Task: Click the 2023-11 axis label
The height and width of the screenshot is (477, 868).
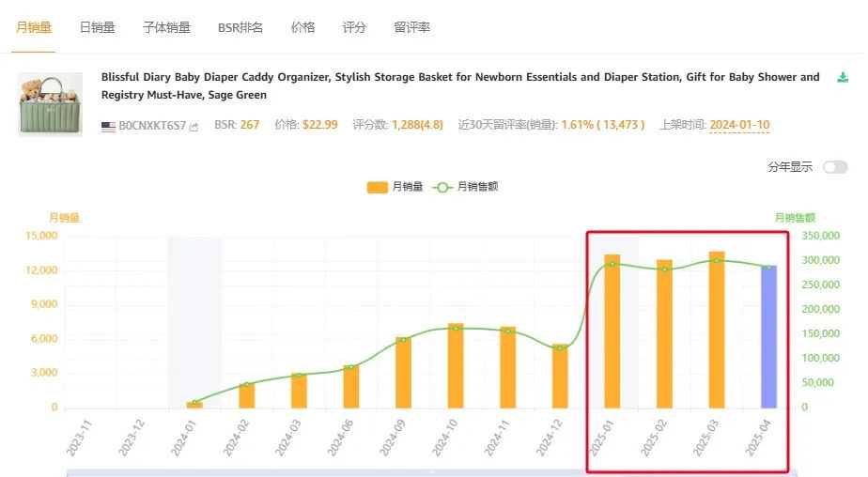Action: click(79, 438)
